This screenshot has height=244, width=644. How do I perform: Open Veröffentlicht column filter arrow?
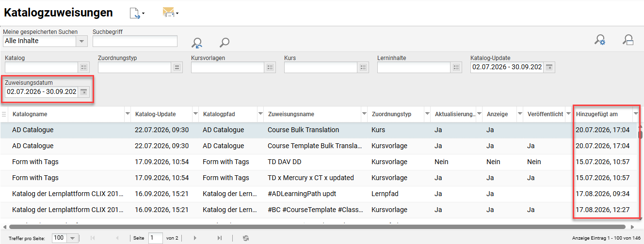(x=569, y=114)
